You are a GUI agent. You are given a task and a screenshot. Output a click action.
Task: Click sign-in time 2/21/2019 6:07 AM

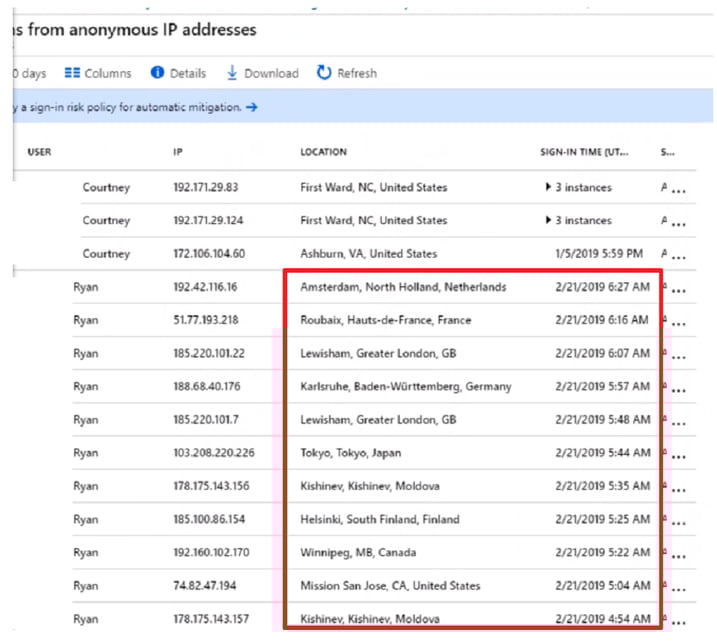602,353
